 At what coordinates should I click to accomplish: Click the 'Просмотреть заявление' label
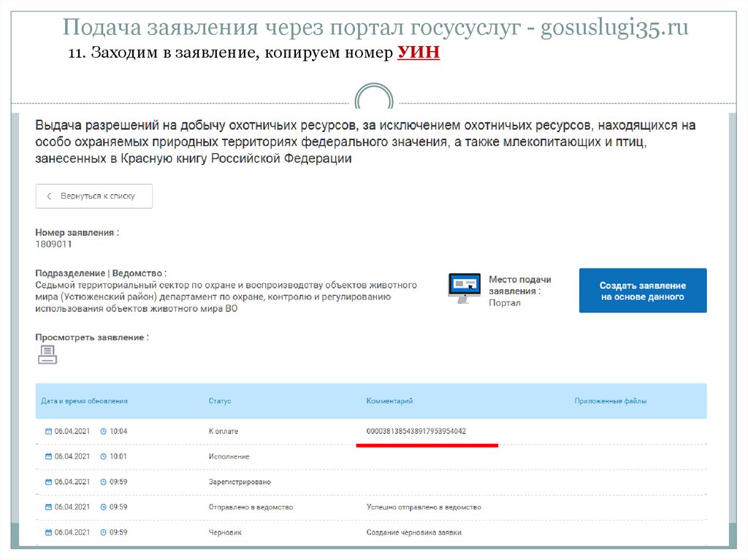(x=92, y=337)
